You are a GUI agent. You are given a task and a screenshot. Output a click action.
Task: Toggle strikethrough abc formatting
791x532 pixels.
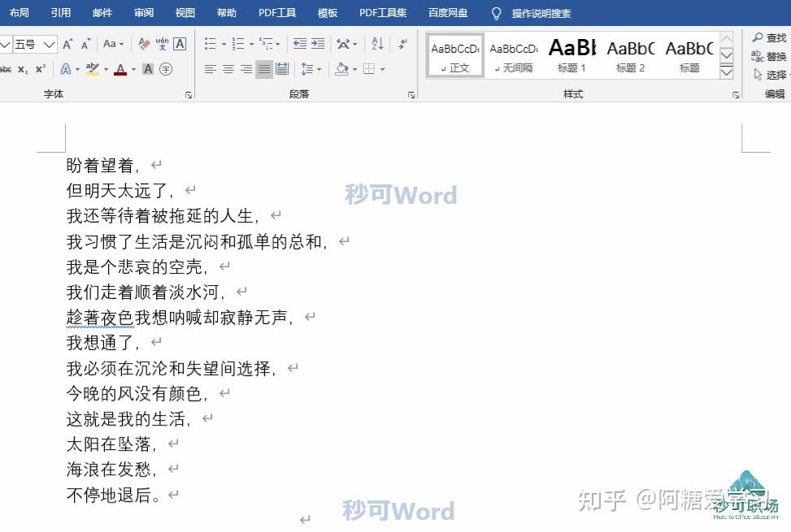click(6, 69)
